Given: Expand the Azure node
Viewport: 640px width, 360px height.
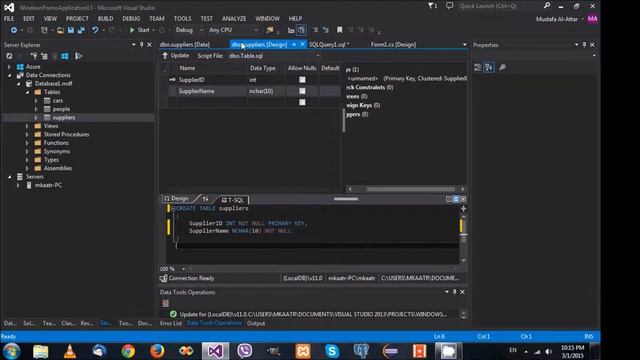Looking at the screenshot, I should point(9,67).
